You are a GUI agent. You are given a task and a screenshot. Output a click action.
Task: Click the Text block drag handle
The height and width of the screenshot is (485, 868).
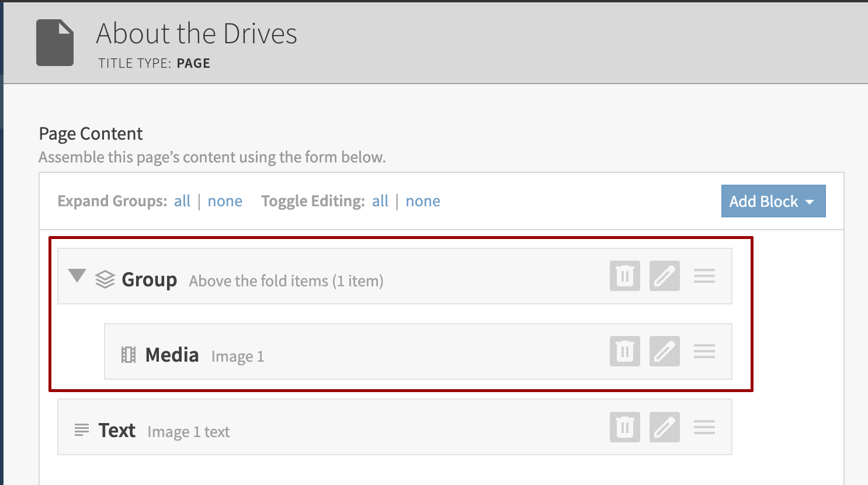(704, 427)
